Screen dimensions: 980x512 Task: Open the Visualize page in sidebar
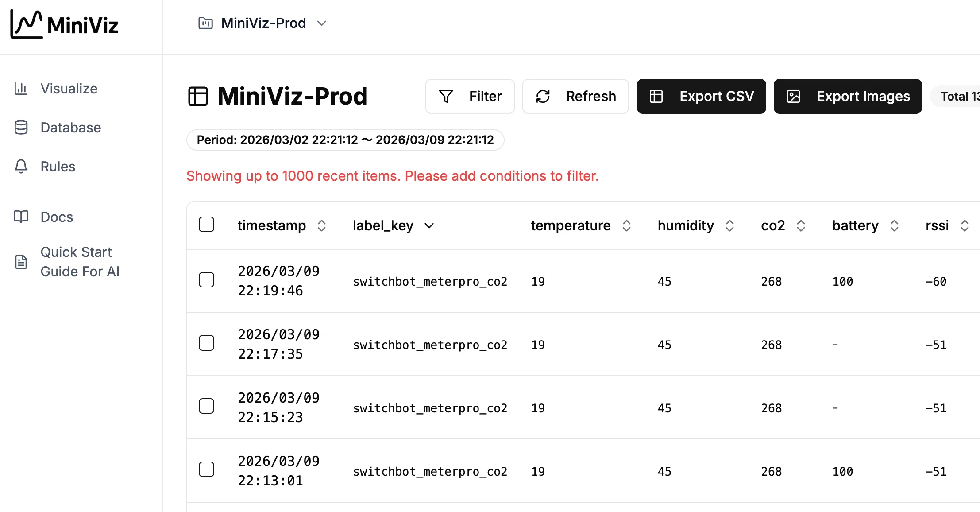(x=69, y=89)
